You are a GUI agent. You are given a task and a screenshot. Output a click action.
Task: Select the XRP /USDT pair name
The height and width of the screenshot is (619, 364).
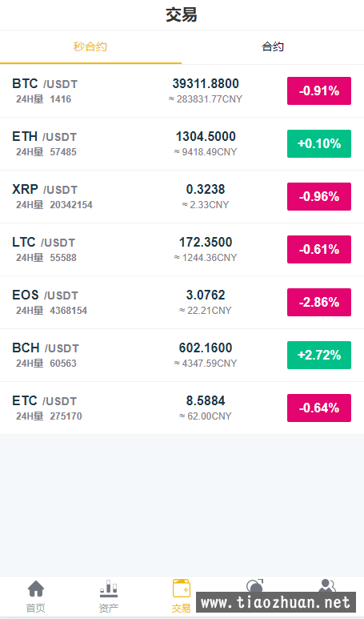[45, 190]
